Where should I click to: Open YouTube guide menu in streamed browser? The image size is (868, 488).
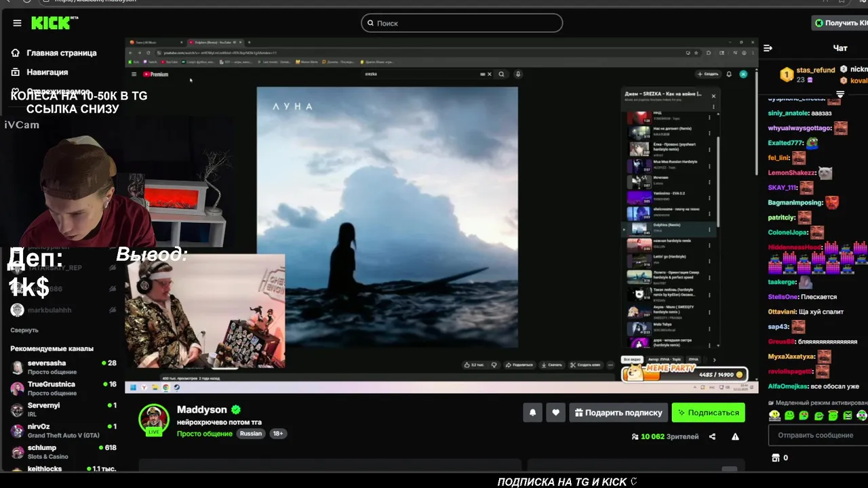134,75
